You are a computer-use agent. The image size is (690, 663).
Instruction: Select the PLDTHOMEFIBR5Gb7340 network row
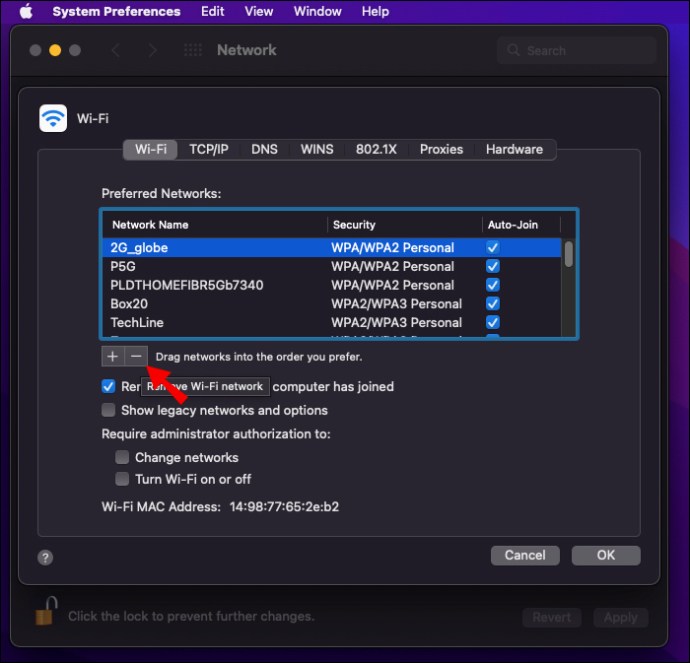pos(332,285)
